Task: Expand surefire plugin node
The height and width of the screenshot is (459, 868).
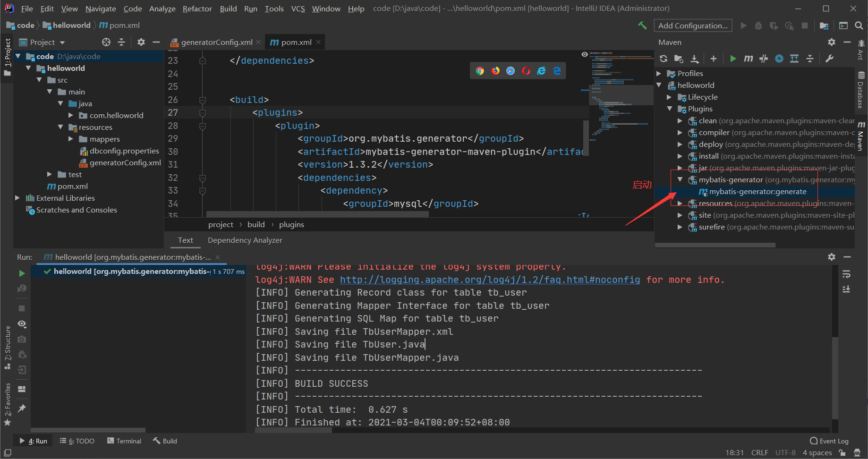Action: [680, 227]
